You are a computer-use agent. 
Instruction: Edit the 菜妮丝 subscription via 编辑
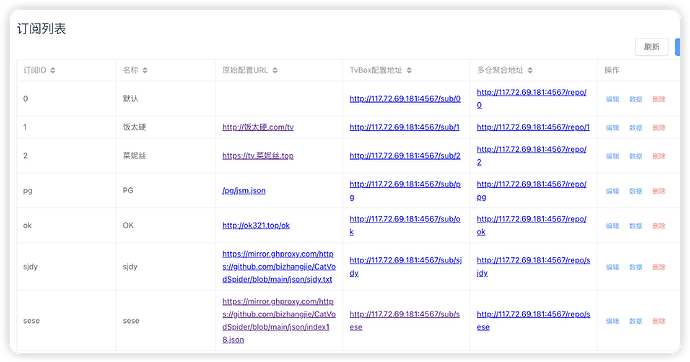point(612,156)
